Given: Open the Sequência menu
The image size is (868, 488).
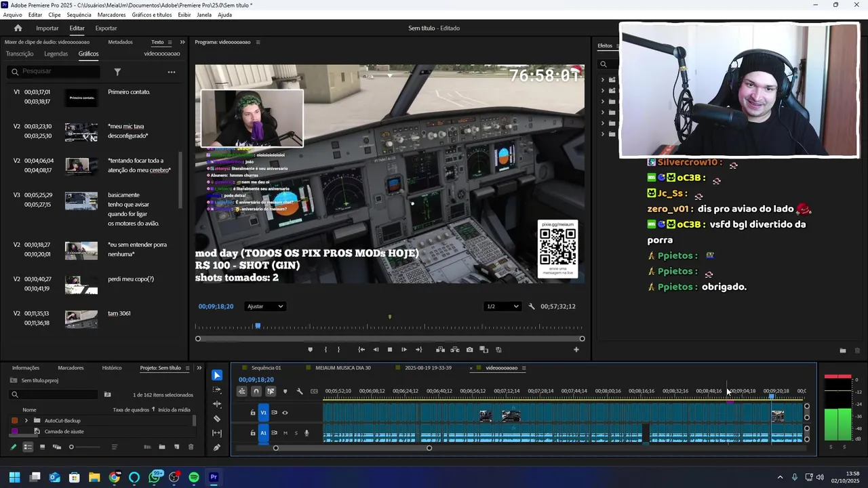Looking at the screenshot, I should pyautogui.click(x=79, y=15).
